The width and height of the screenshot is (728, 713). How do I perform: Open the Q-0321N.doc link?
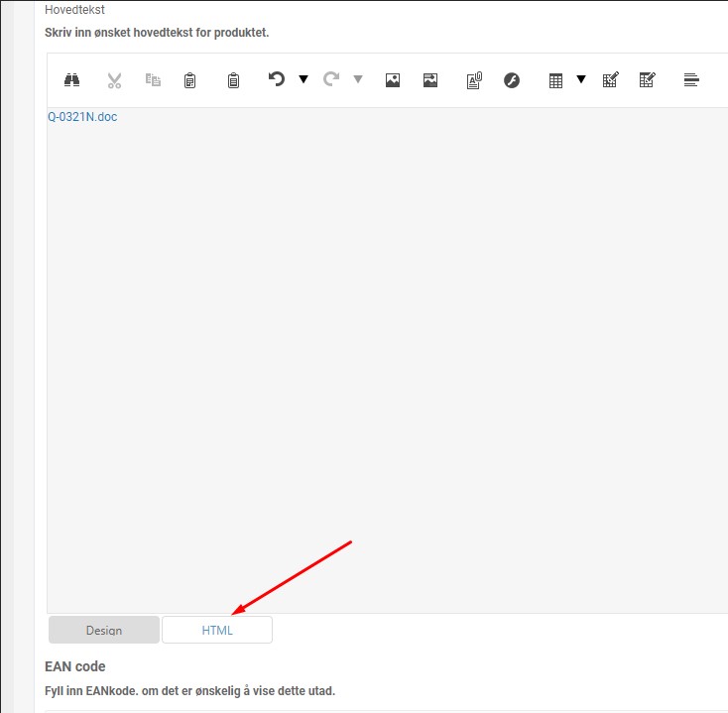pos(82,117)
